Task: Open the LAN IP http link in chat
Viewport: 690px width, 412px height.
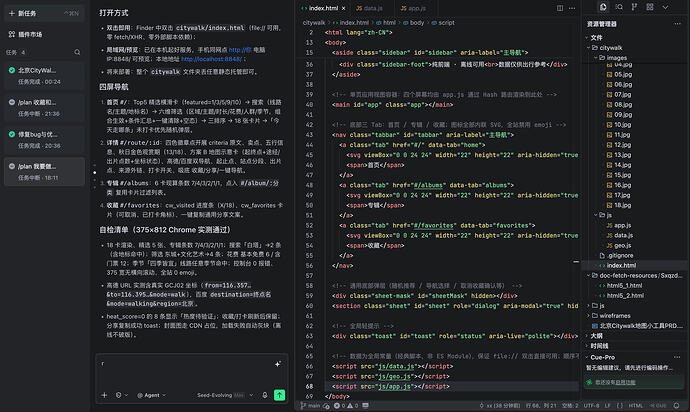Action: click(x=240, y=50)
